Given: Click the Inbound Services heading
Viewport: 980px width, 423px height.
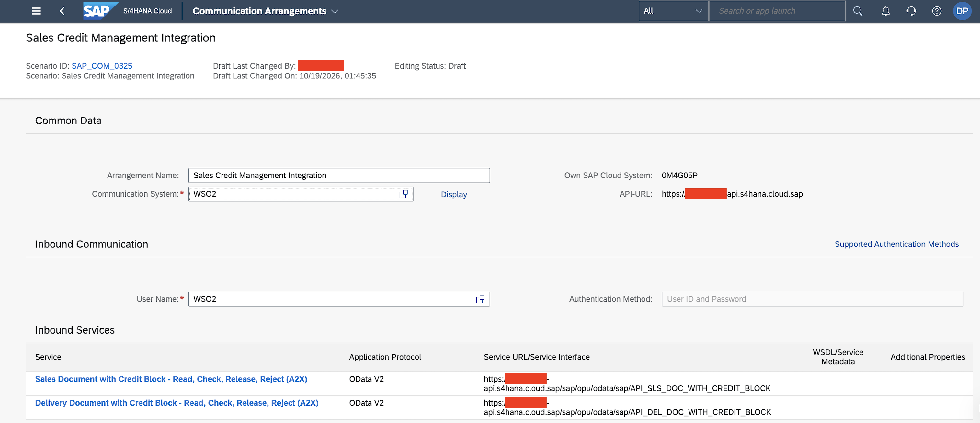Looking at the screenshot, I should click(74, 330).
